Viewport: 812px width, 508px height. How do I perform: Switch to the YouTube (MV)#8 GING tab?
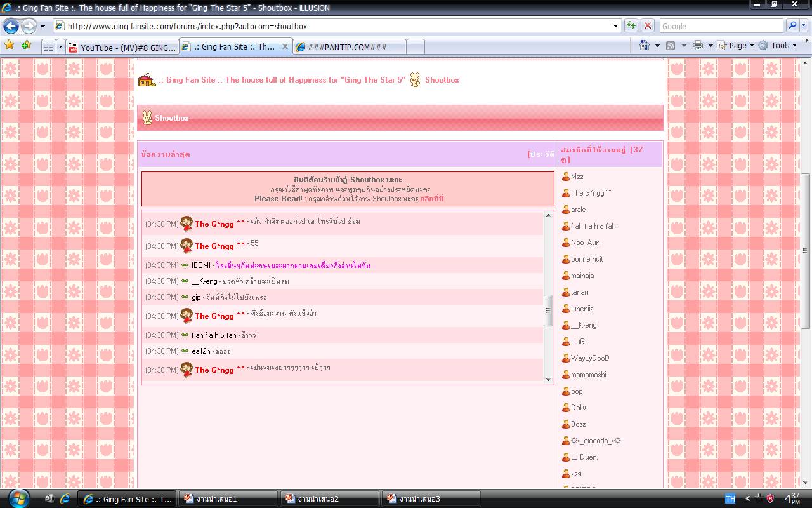(x=122, y=47)
